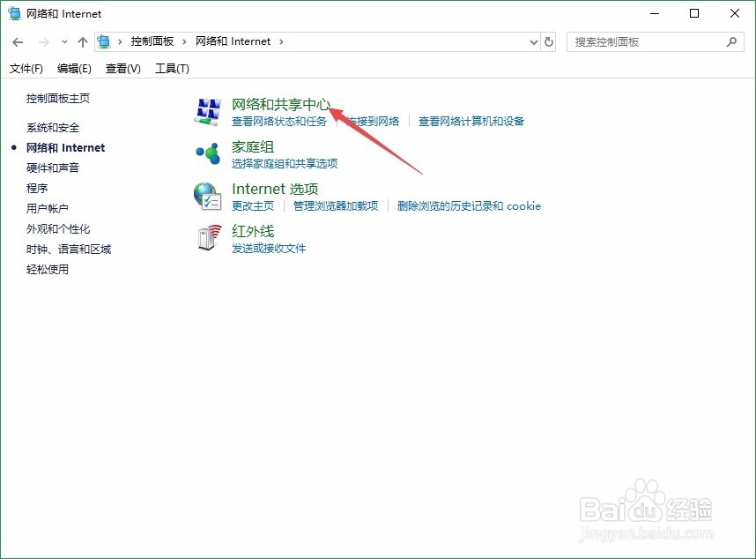
Task: Navigate up using the up arrow icon
Action: point(82,41)
